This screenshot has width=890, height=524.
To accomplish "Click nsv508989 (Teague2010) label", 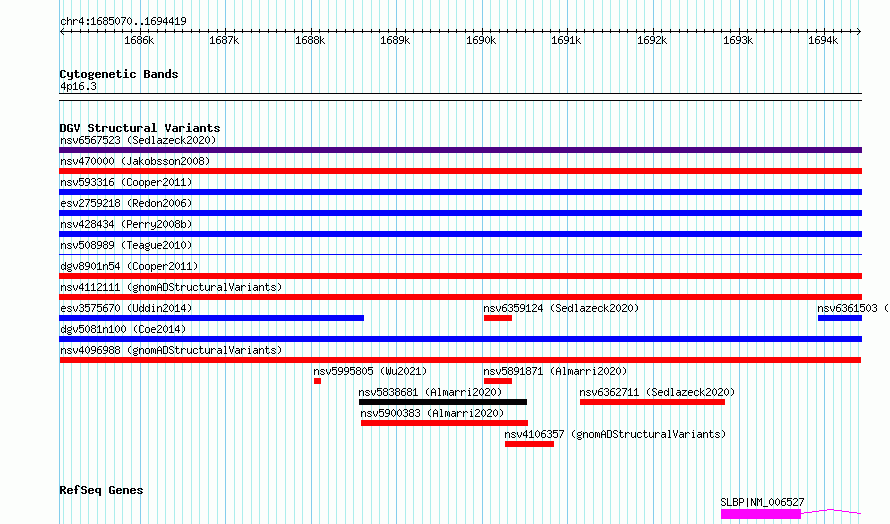I will 126,245.
